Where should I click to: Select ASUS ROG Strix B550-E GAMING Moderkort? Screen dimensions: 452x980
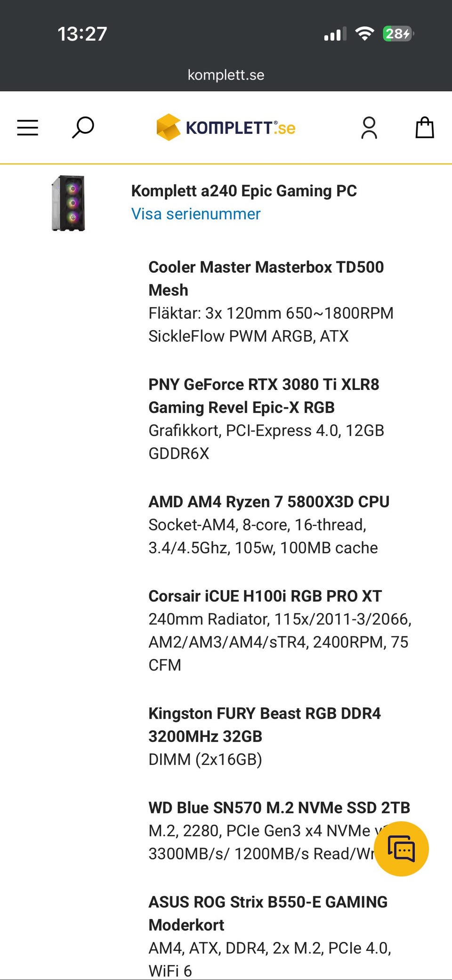coord(268,913)
